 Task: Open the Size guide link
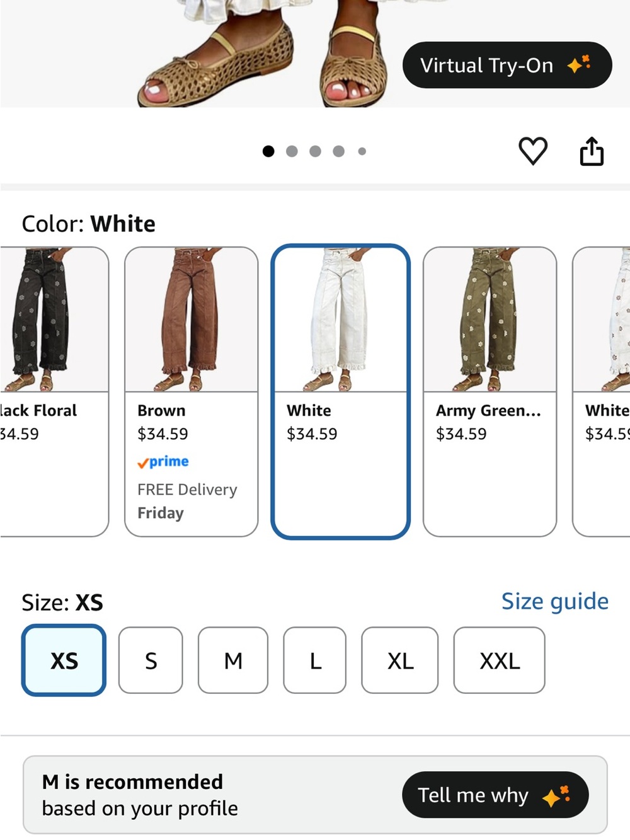click(x=555, y=601)
